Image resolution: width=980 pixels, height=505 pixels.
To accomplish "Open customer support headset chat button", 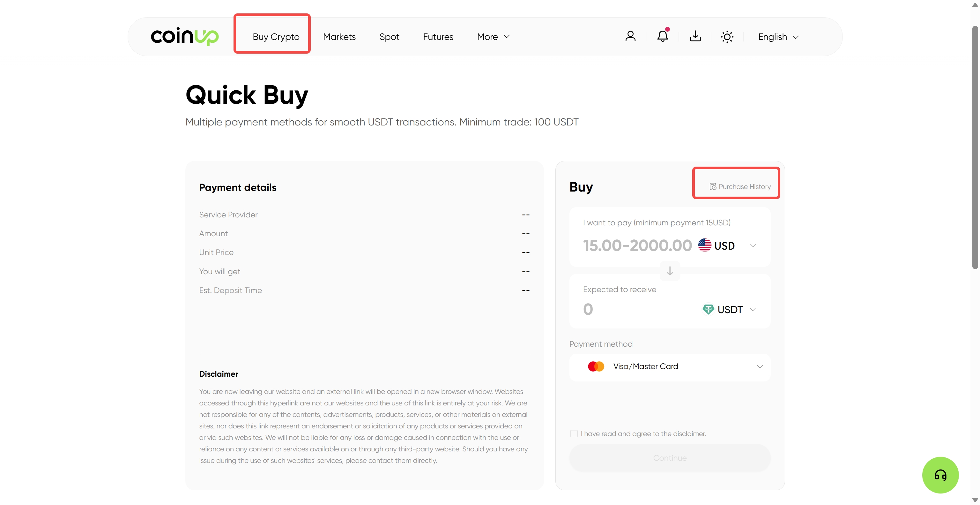I will point(940,475).
